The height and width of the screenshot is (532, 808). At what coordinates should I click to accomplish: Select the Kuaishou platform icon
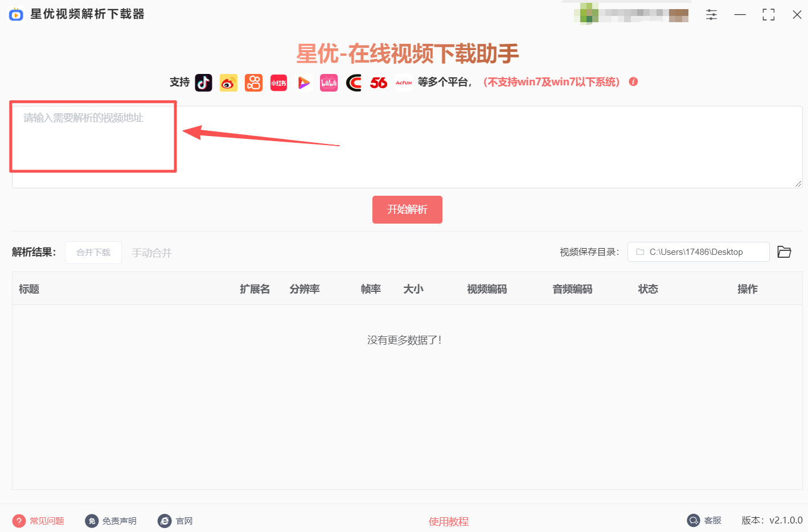253,83
